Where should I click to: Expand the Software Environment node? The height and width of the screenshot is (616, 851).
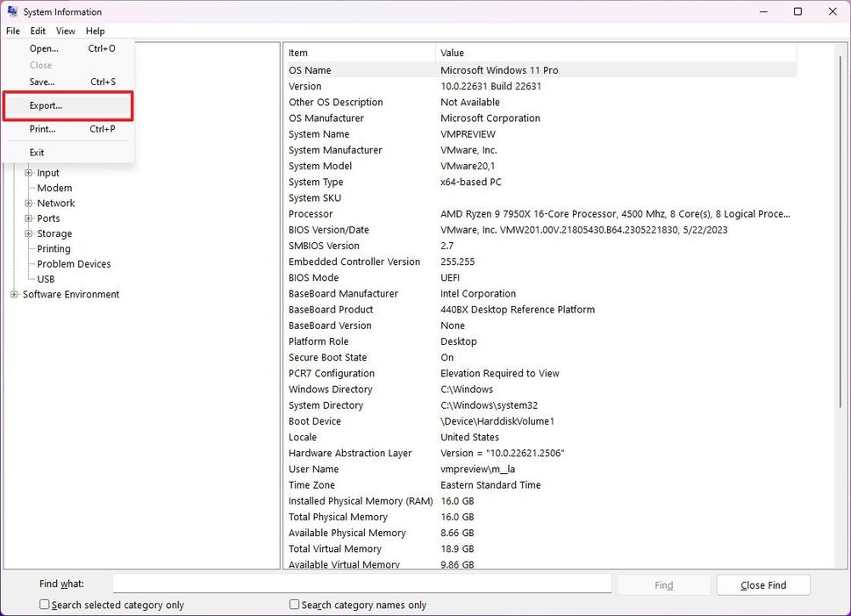pos(13,294)
